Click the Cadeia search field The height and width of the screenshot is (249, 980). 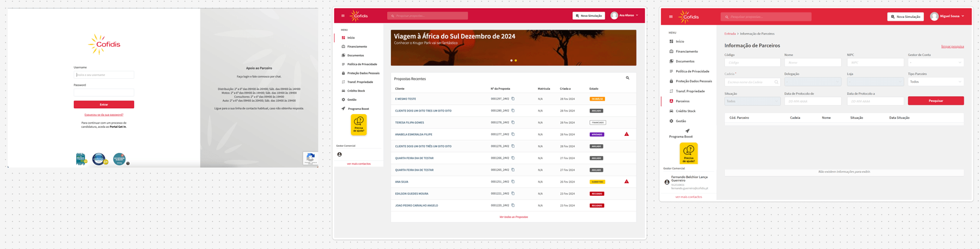[752, 82]
